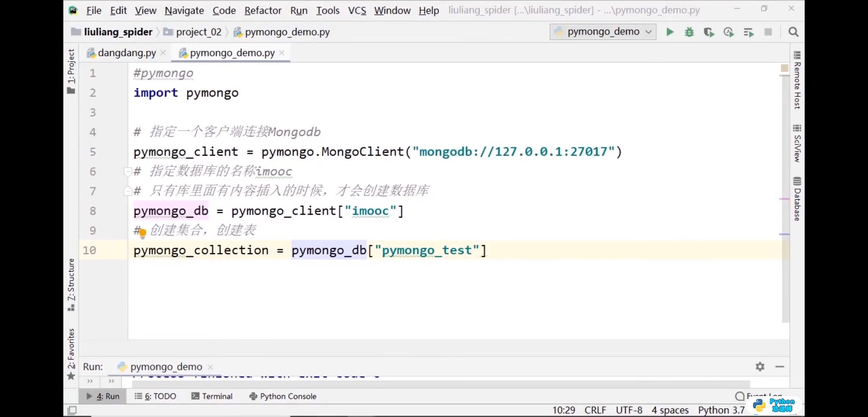
Task: Click the intention lightbulb on line 9
Action: [142, 232]
